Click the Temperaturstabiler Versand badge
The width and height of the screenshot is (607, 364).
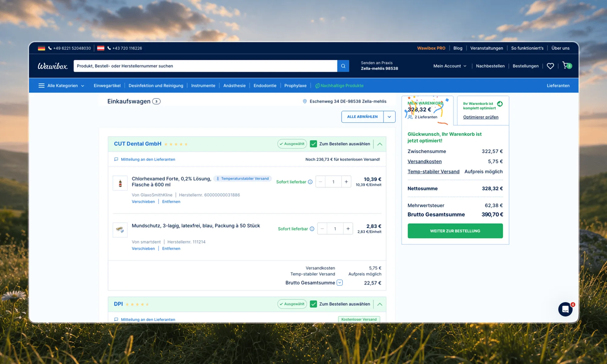click(242, 179)
